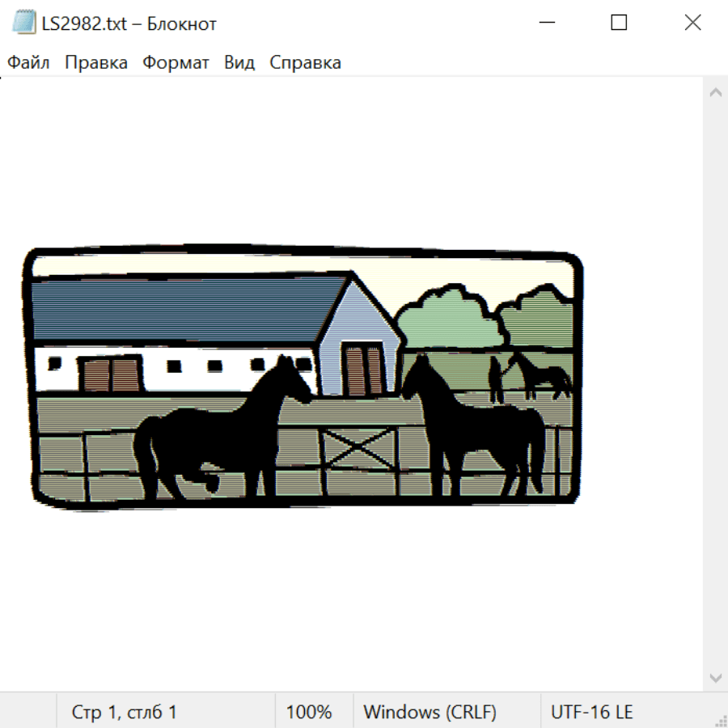
Task: Minimize the Блокнот window
Action: 547,23
